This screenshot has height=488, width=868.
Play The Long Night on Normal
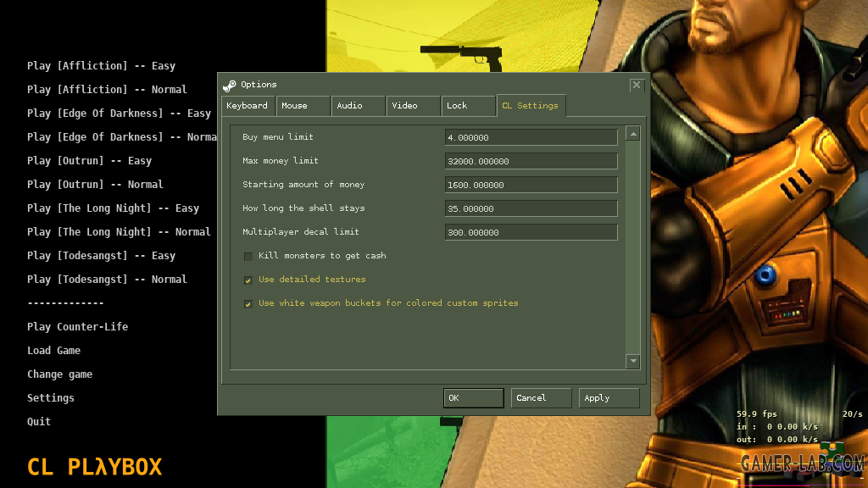click(119, 232)
